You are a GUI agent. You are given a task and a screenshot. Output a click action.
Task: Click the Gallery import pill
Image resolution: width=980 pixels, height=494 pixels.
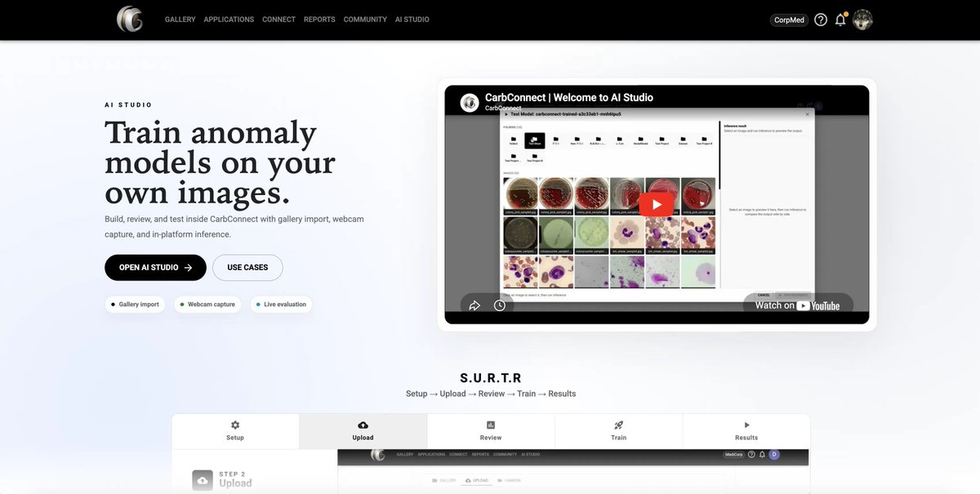point(135,305)
